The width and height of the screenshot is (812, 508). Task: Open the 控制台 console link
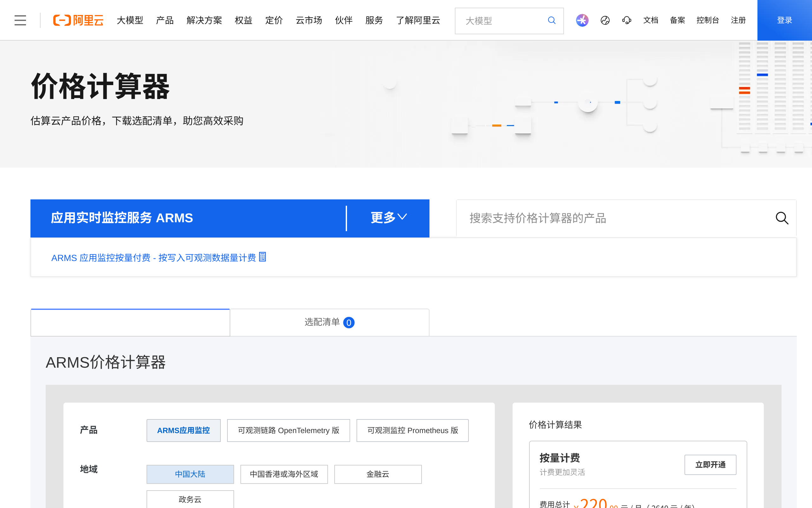(x=708, y=20)
